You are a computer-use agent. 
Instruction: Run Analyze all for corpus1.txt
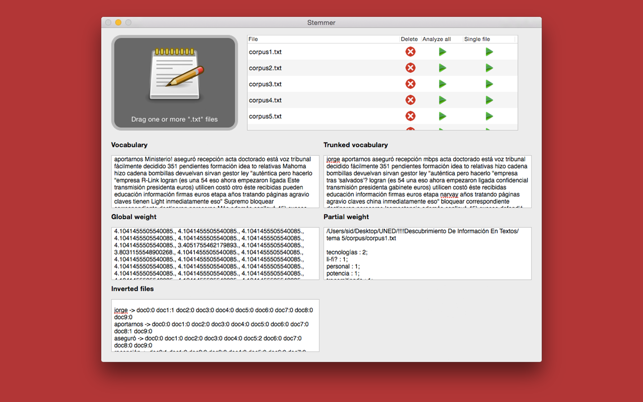click(442, 52)
